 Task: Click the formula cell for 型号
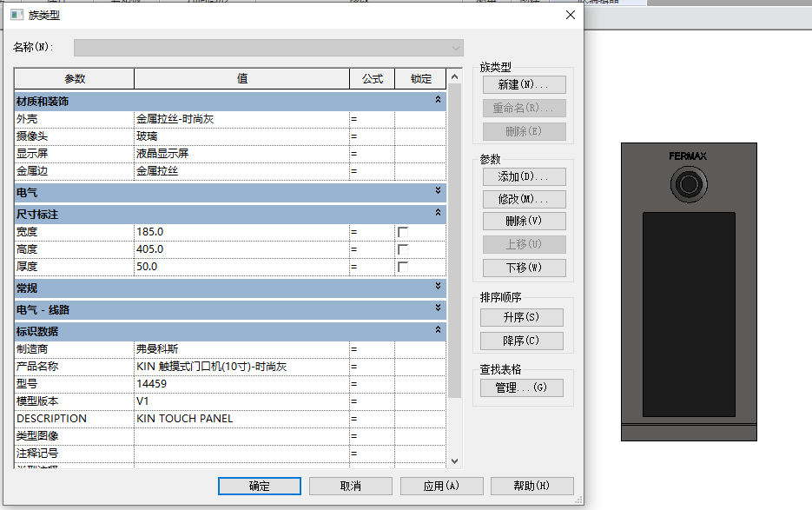click(373, 384)
